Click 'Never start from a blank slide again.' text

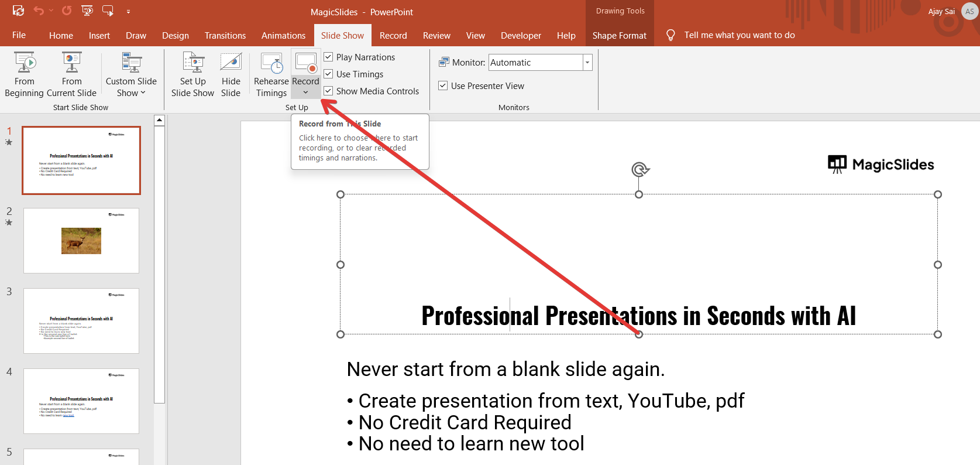[x=506, y=370]
